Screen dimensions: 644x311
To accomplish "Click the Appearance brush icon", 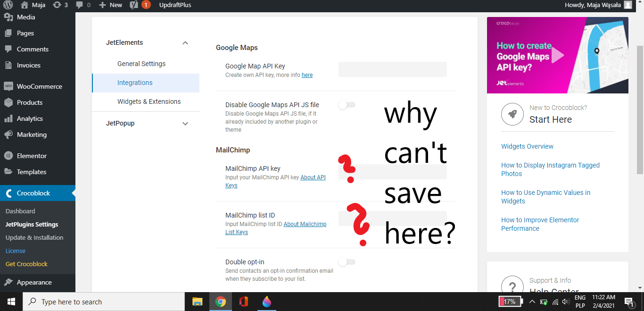I will click(8, 282).
